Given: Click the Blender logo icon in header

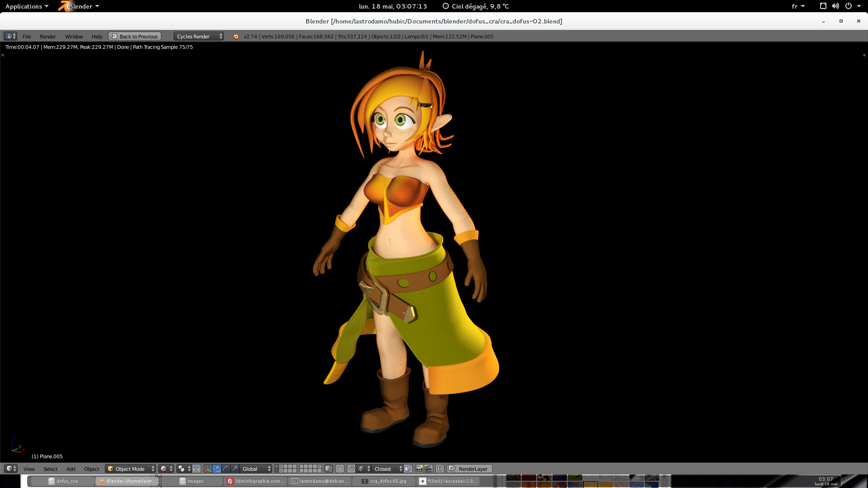Looking at the screenshot, I should tap(236, 37).
